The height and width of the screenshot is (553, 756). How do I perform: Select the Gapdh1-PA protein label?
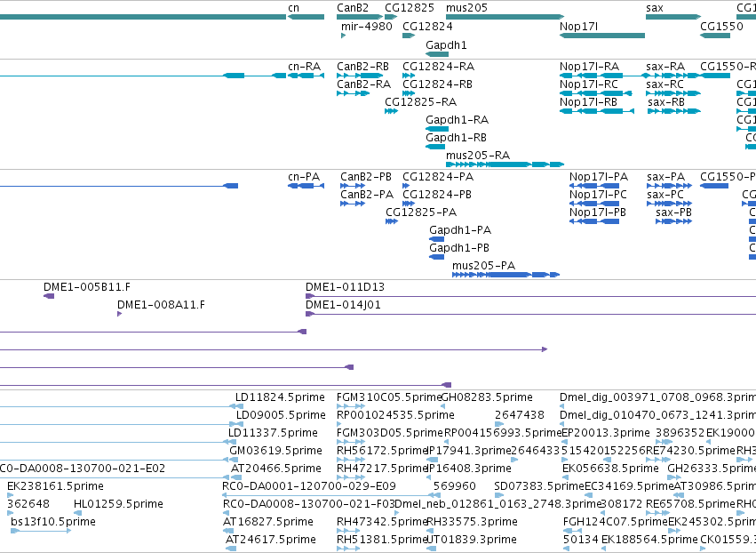coord(460,230)
